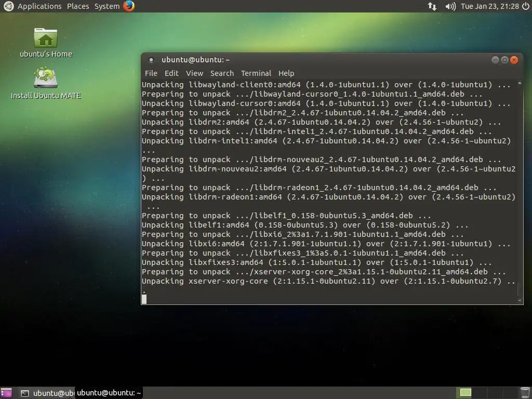The width and height of the screenshot is (532, 399).
Task: Click the 'xserver-xorg-core' unpacking line
Action: 329,281
